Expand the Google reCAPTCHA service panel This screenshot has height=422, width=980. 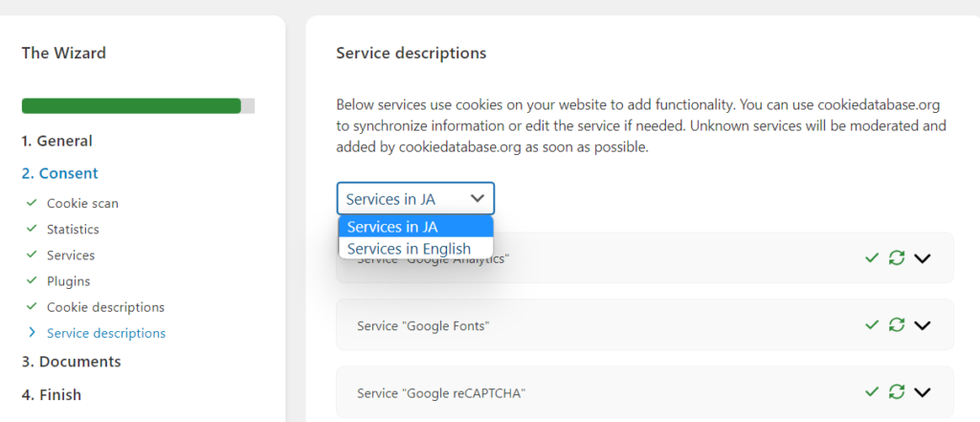(923, 391)
